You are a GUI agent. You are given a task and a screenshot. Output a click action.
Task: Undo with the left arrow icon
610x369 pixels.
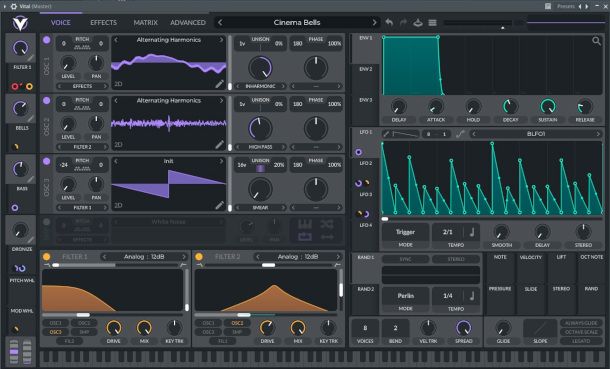[x=389, y=23]
